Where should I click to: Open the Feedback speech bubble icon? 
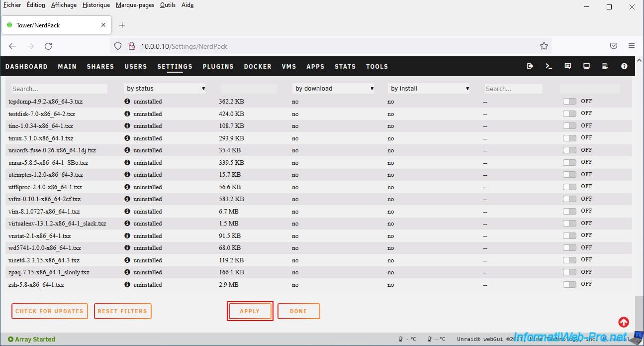(x=567, y=66)
